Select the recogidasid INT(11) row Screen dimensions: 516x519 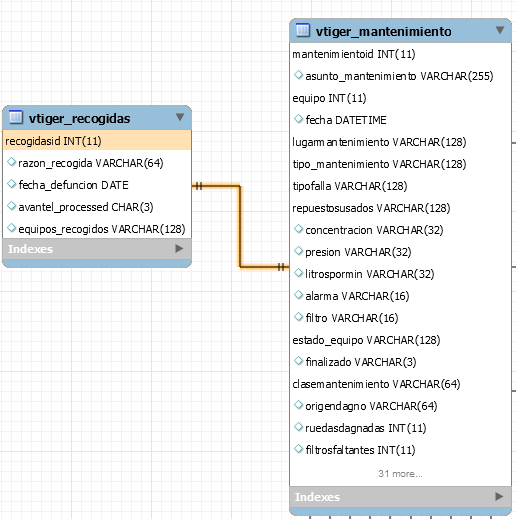[97, 141]
